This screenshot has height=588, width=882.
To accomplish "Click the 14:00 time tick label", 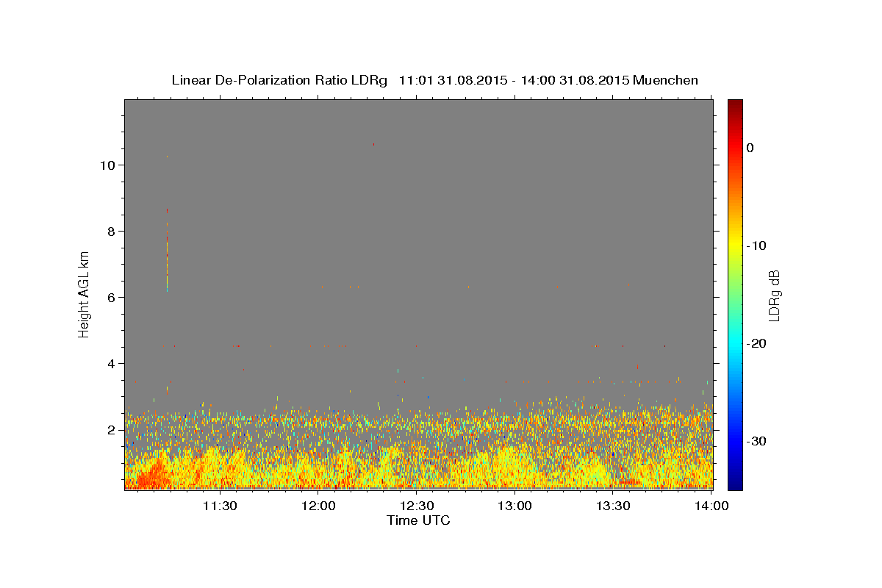I will click(711, 506).
